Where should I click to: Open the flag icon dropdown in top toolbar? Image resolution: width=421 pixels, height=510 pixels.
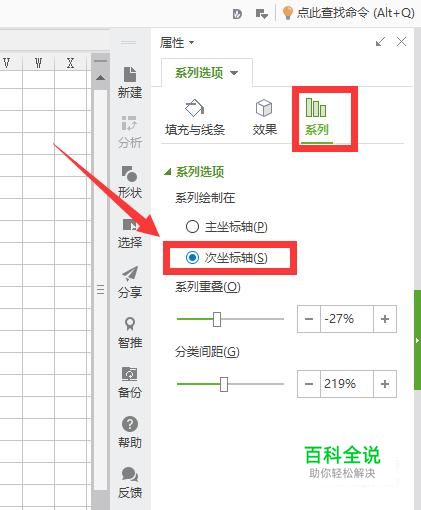click(x=262, y=14)
